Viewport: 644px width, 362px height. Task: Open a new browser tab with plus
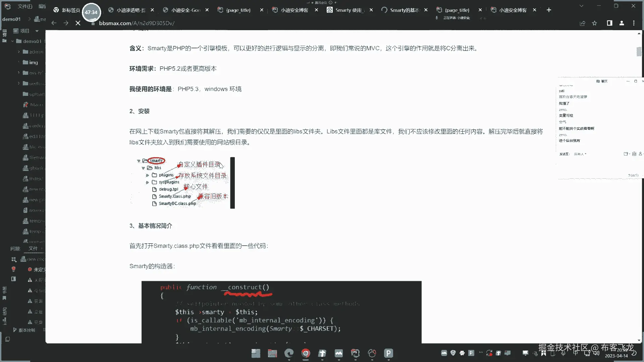[x=549, y=10]
